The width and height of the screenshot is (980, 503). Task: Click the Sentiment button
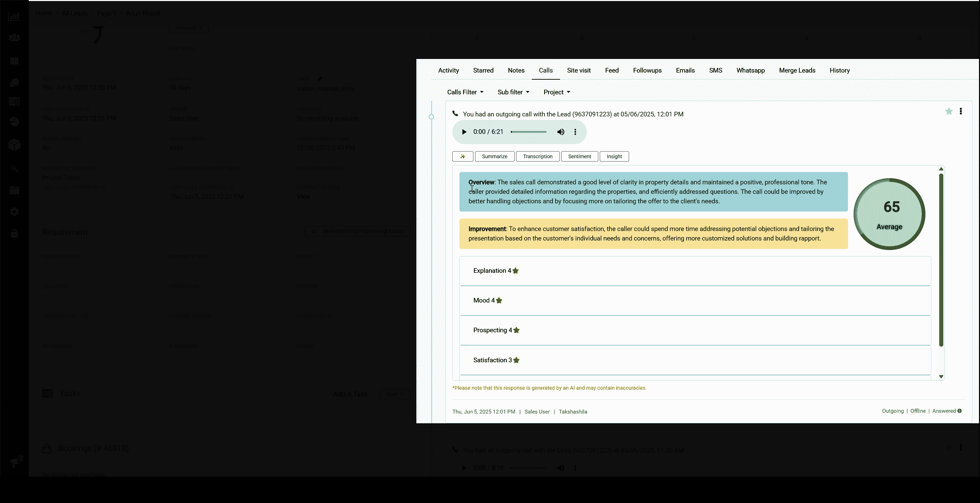tap(579, 156)
